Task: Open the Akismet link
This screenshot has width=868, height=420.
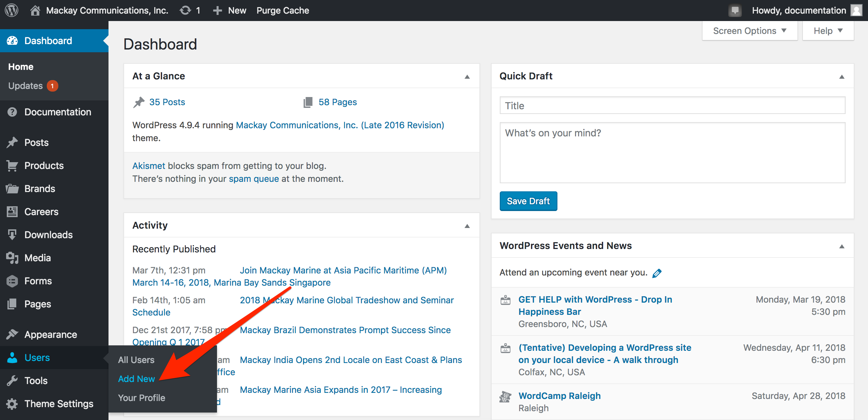Action: point(149,166)
